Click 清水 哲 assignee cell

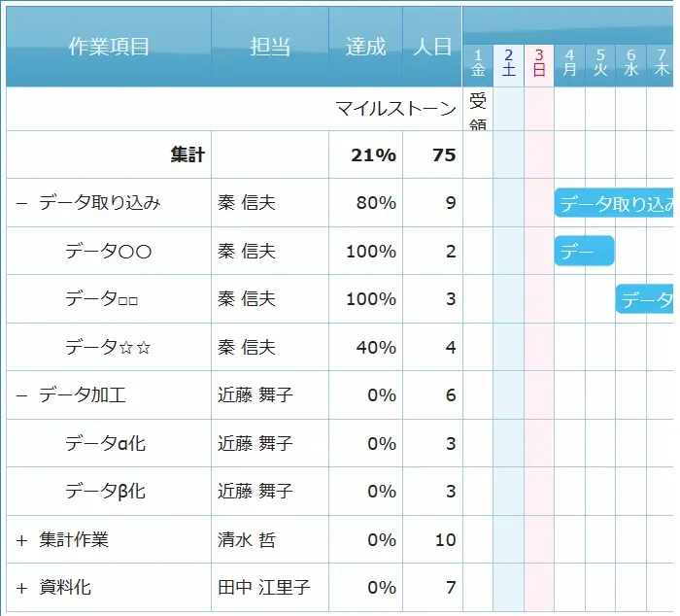[x=246, y=540]
